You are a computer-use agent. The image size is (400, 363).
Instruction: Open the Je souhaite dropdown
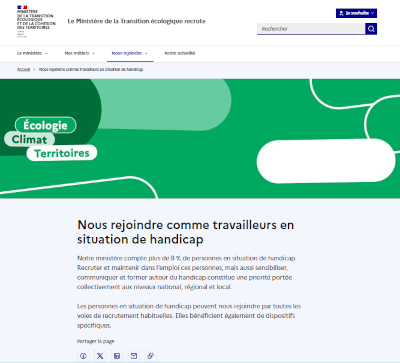356,13
